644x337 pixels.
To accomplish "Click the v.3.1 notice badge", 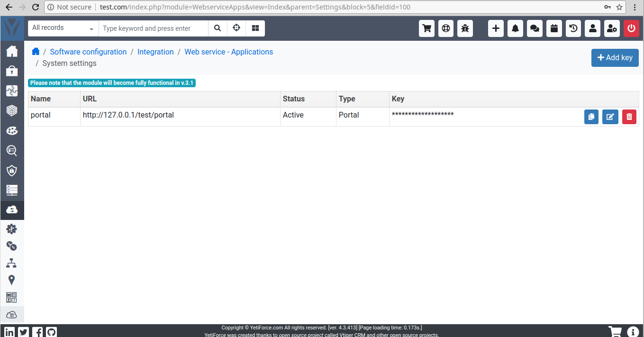I will pos(112,83).
